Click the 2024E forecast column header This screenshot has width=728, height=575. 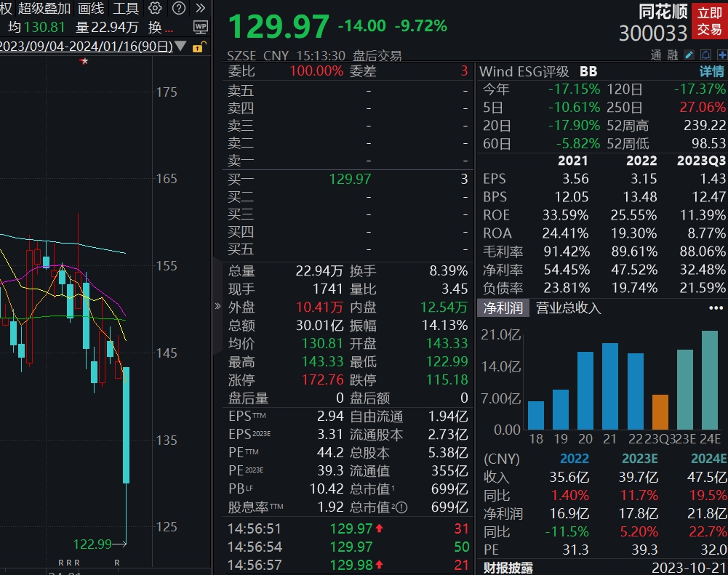tap(708, 459)
